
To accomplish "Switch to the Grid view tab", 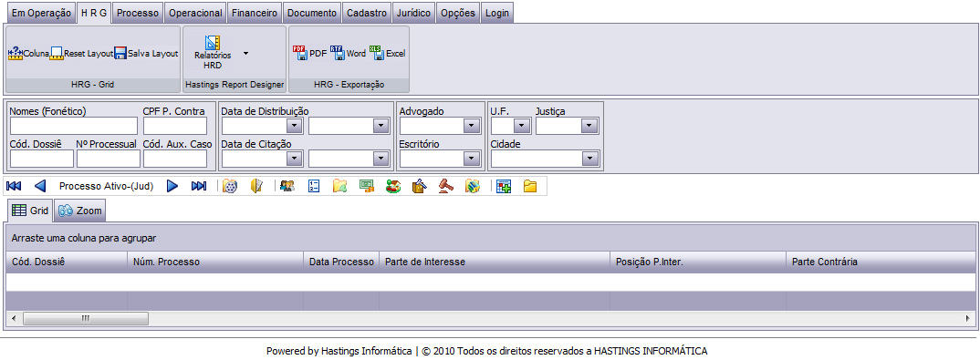I will click(30, 211).
